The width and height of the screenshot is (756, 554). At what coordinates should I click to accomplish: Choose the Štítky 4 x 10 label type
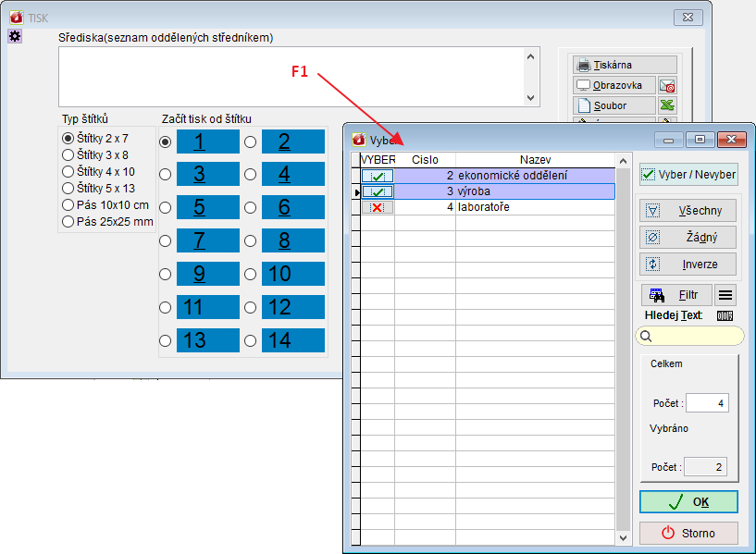pos(68,171)
